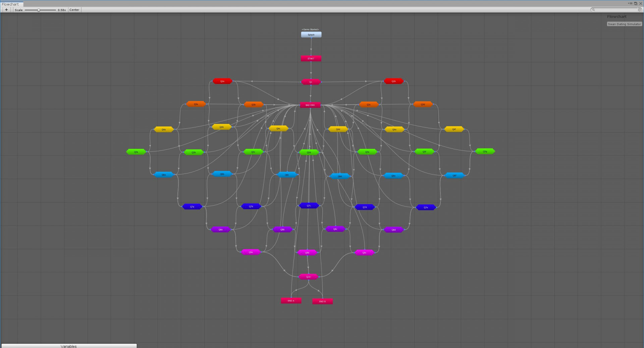
Task: Select the light blue Q6f block
Action: tap(454, 175)
